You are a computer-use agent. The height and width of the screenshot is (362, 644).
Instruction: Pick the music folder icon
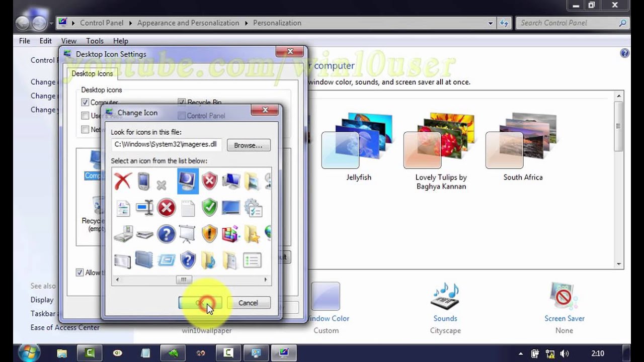pos(208,260)
